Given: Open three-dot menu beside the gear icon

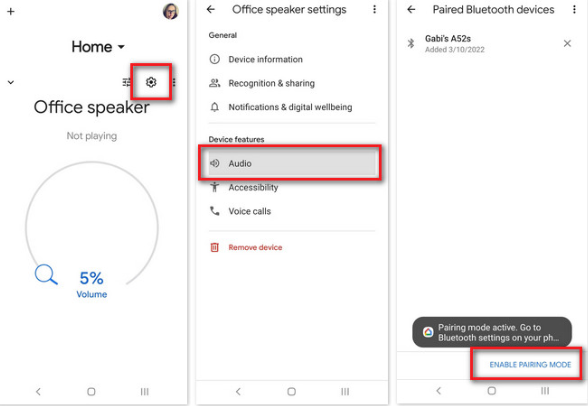Looking at the screenshot, I should (x=174, y=82).
